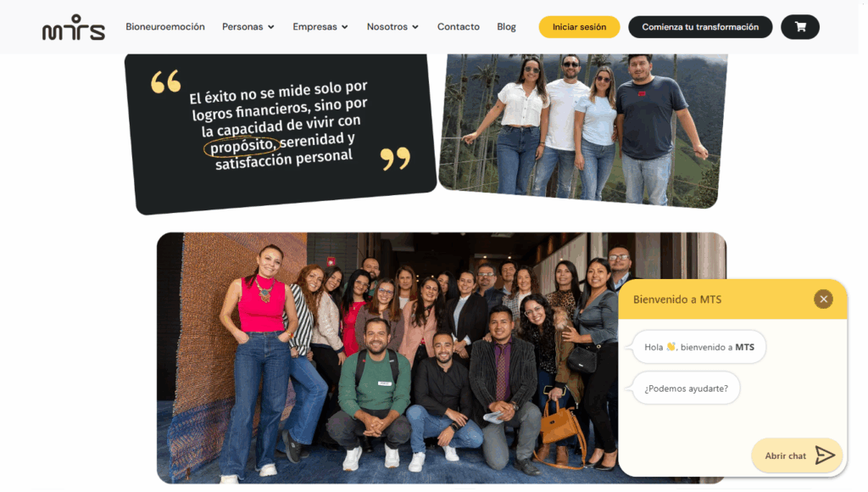Click the ¿Podemos ayudarte? chat bubble
The width and height of the screenshot is (868, 492).
(x=686, y=389)
